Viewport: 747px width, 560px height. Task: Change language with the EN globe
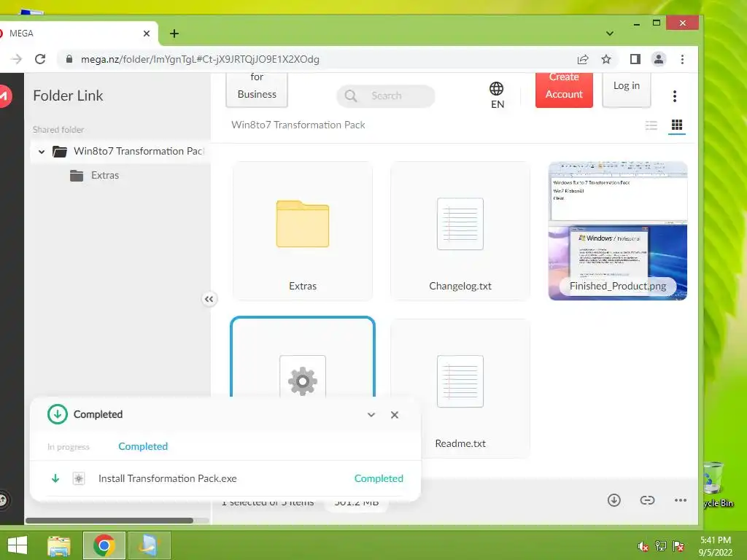pyautogui.click(x=497, y=96)
